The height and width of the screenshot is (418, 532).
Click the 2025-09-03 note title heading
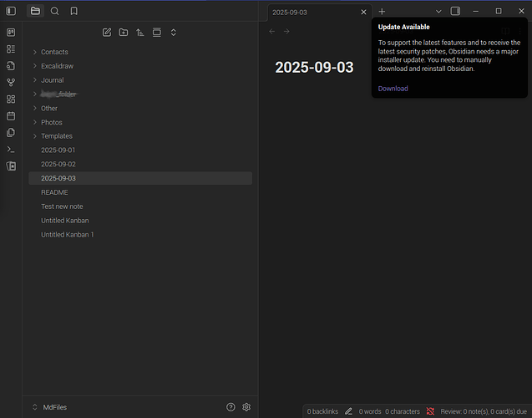[x=314, y=67]
